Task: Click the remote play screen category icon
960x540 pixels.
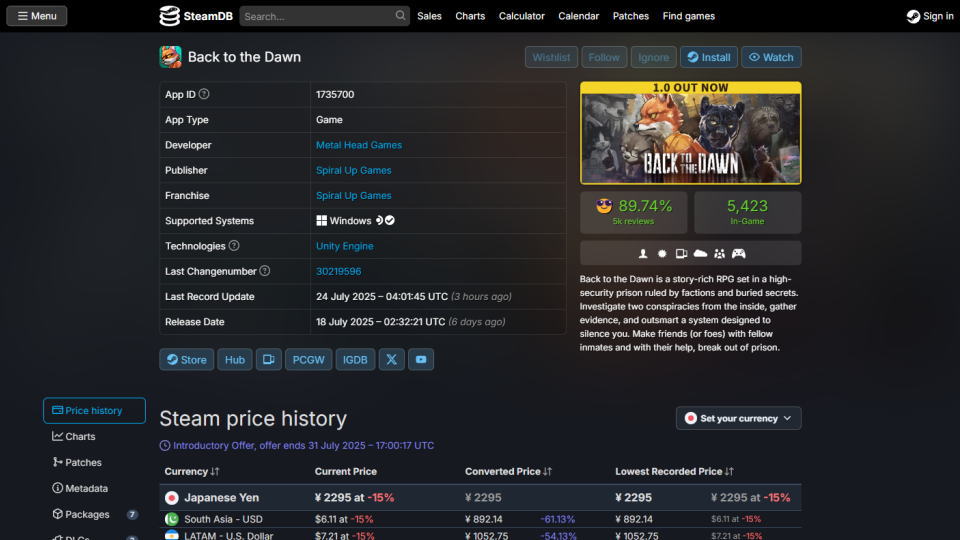Action: tap(681, 253)
